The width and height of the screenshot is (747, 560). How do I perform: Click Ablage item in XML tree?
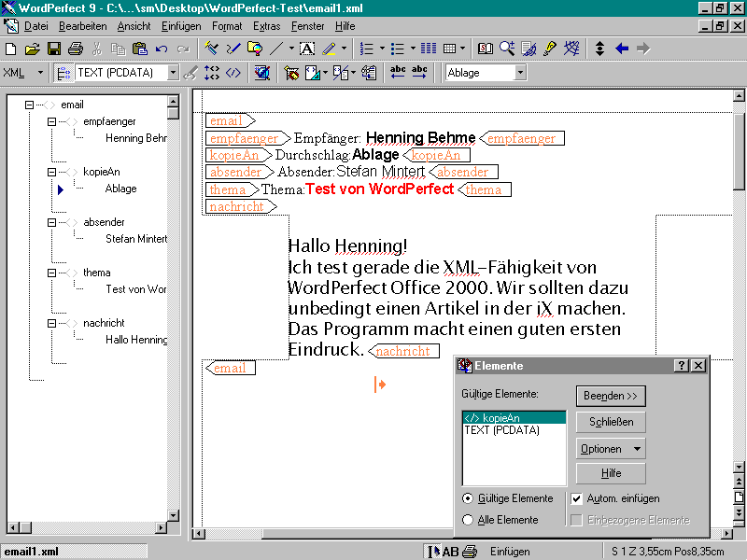(120, 189)
